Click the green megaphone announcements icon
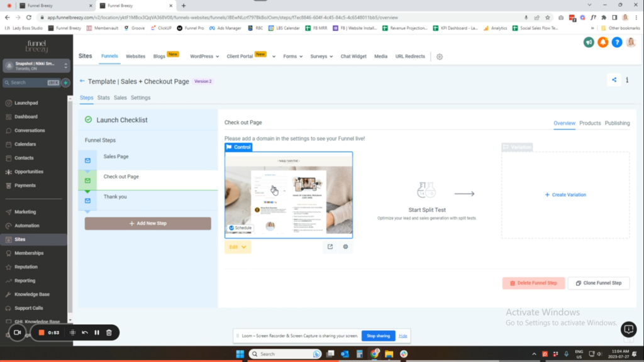This screenshot has width=644, height=362. point(589,42)
